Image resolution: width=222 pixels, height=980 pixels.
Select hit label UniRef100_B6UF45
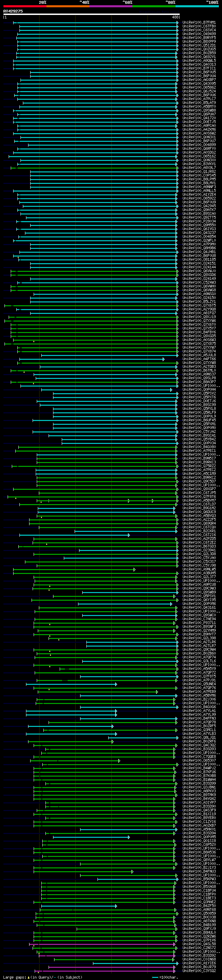click(x=199, y=420)
